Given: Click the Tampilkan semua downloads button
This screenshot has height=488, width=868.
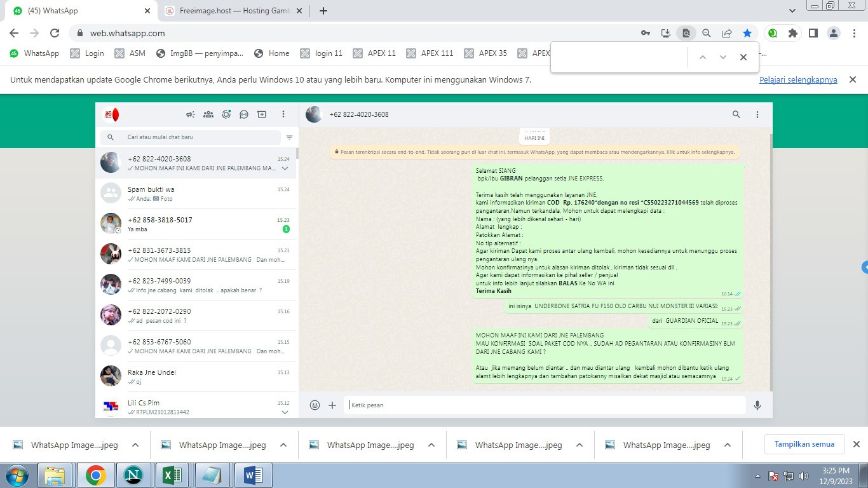Looking at the screenshot, I should pos(804,444).
